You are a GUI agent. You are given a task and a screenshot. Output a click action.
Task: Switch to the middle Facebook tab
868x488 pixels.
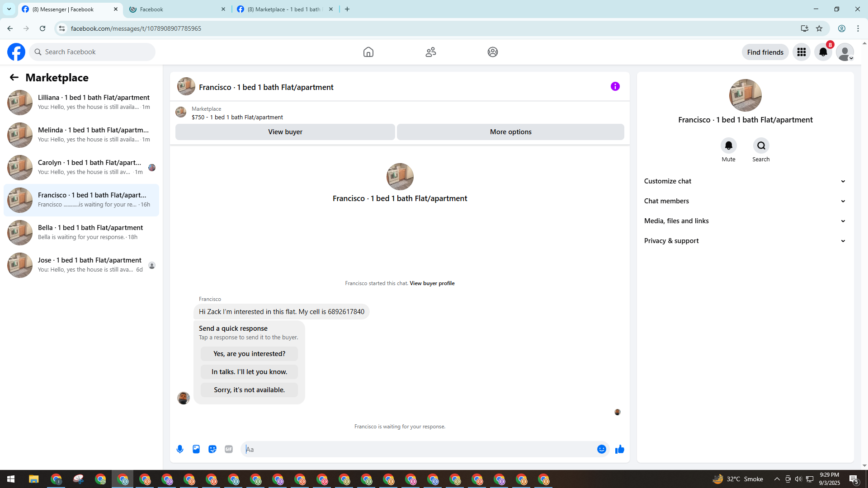click(x=177, y=9)
